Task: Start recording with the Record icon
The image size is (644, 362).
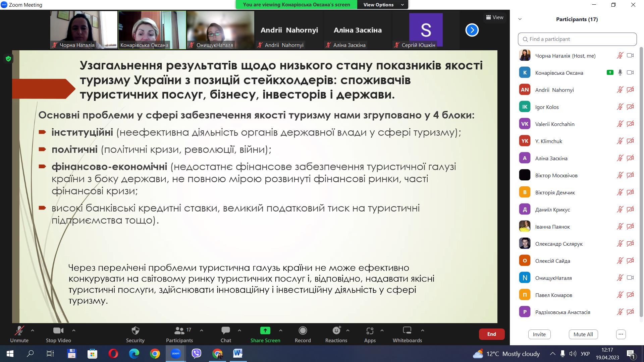Action: 303,331
